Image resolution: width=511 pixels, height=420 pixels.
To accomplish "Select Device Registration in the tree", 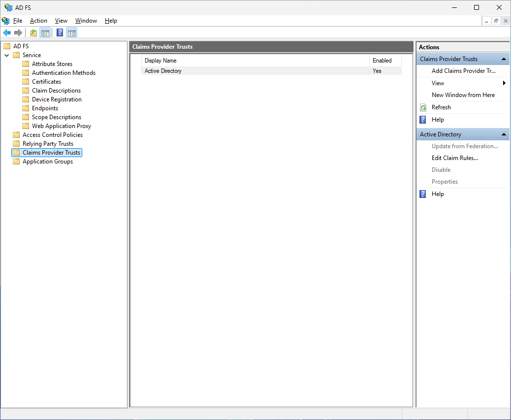I will click(x=57, y=99).
